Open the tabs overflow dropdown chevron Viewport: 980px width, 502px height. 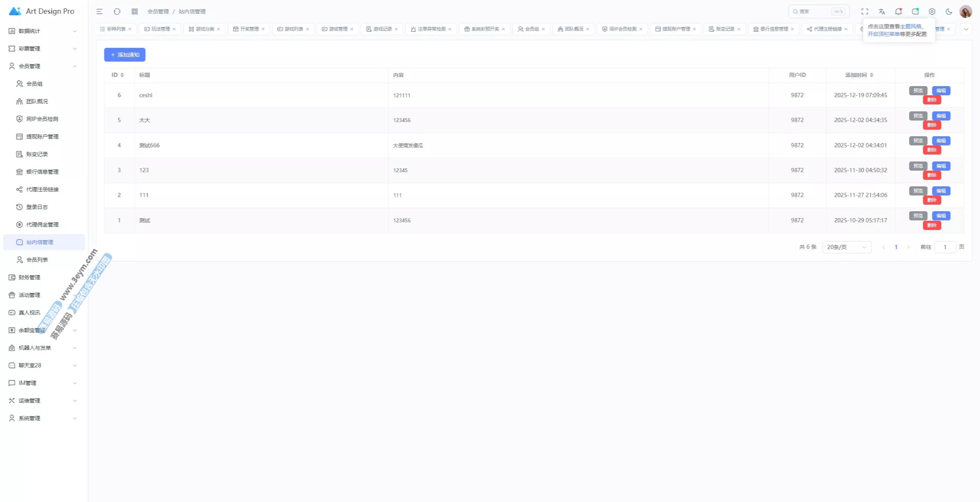pos(966,29)
